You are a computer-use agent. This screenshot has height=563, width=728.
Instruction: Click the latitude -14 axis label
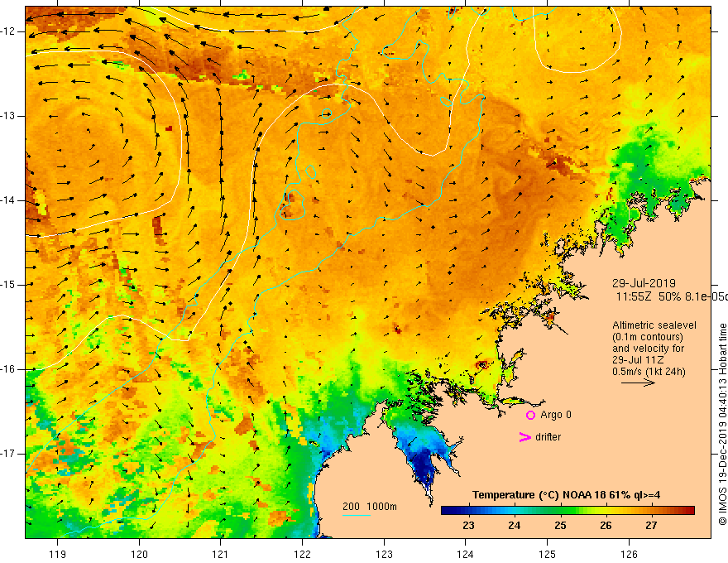click(x=8, y=200)
